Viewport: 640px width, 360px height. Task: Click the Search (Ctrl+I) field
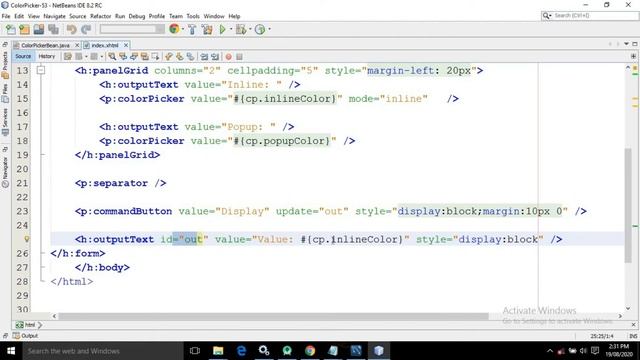tap(590, 16)
